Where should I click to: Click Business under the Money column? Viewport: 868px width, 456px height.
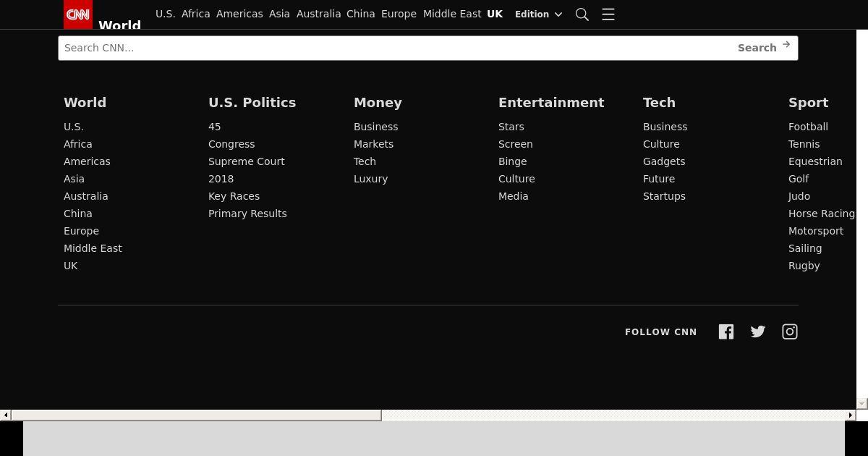click(375, 127)
